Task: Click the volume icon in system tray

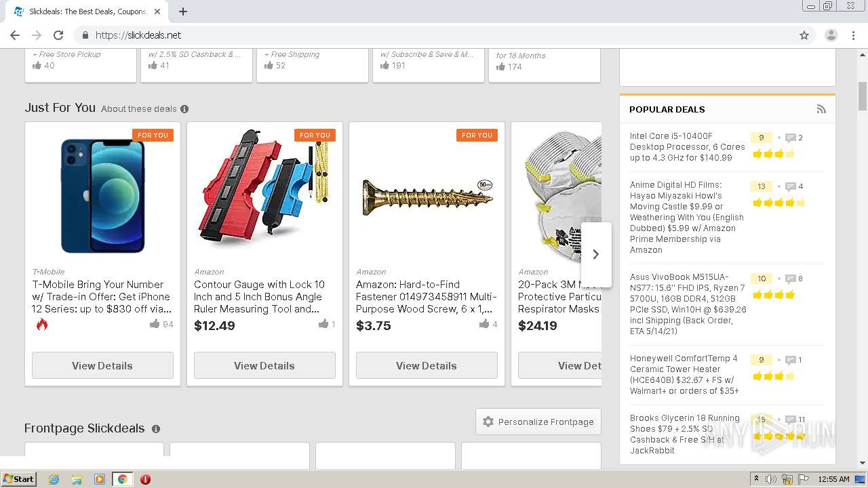Action: tap(771, 479)
